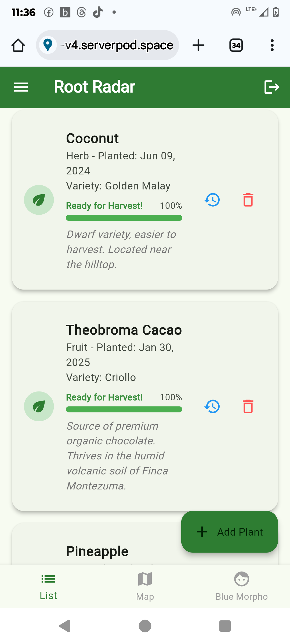The image size is (290, 644).
Task: Tap the Coconut leaf avatar icon
Action: (x=39, y=200)
